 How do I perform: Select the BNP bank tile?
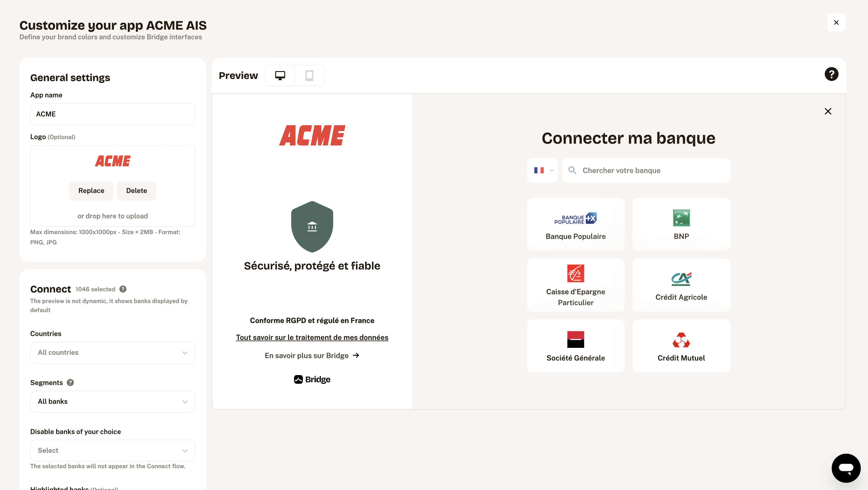(x=681, y=224)
